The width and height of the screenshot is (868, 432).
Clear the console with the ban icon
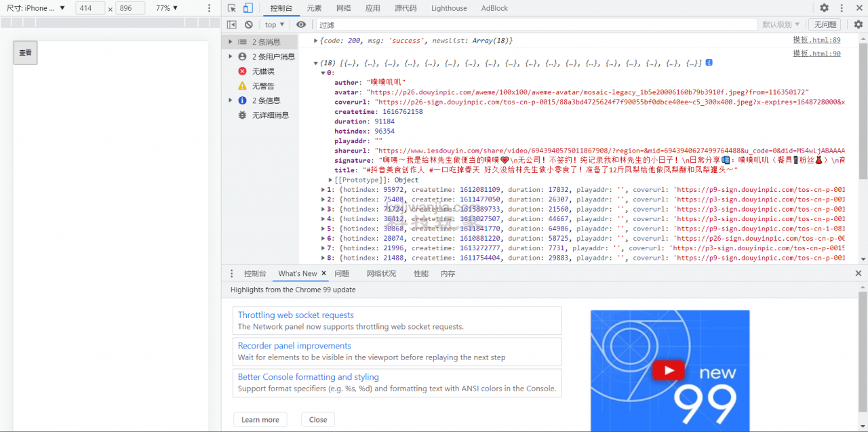point(249,24)
